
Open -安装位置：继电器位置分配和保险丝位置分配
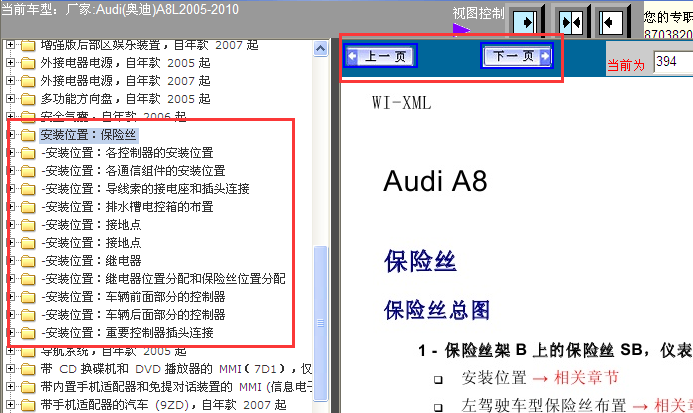point(164,279)
